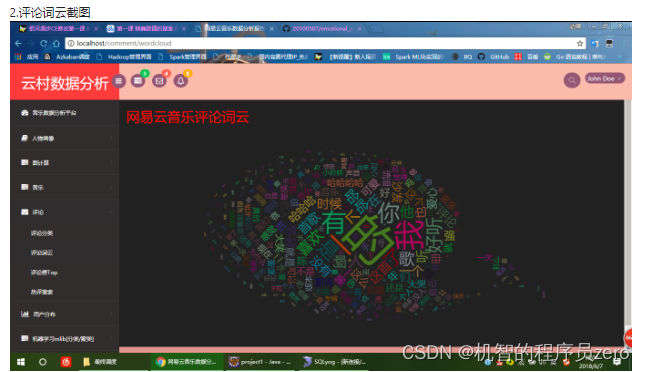Expand the 音乐 sidebar menu chevron
This screenshot has width=645, height=372.
point(111,188)
